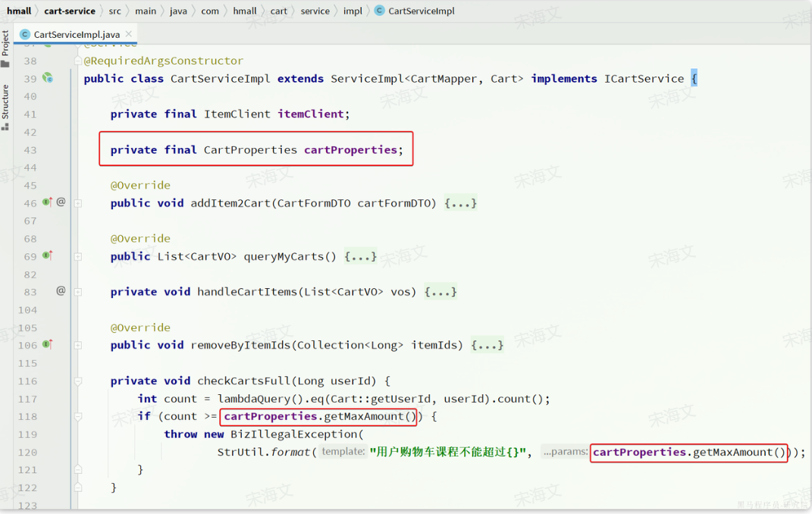
Task: Click cartProperties.getMaxAmount() on line 118
Action: [x=319, y=416]
